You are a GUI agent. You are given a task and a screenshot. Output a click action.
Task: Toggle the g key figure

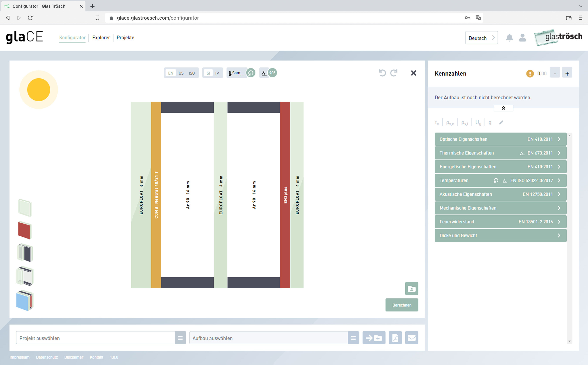pyautogui.click(x=490, y=123)
